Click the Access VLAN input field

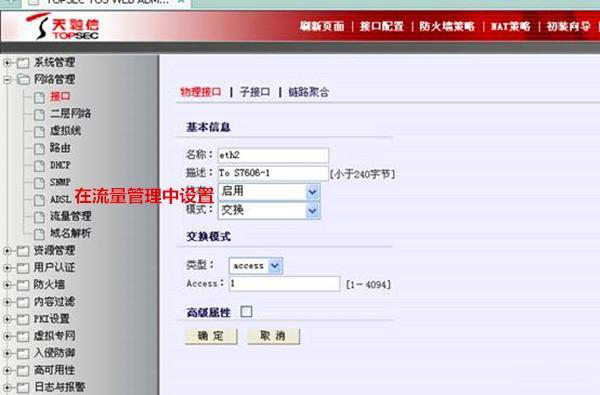[x=284, y=284]
